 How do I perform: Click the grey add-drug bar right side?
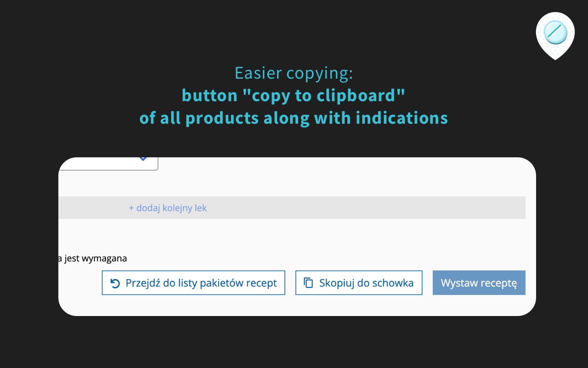coord(413,208)
